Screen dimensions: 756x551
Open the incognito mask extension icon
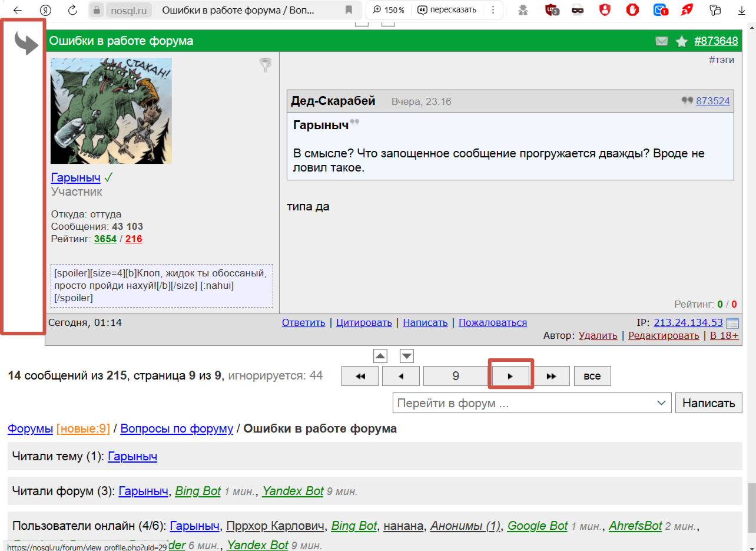(578, 10)
